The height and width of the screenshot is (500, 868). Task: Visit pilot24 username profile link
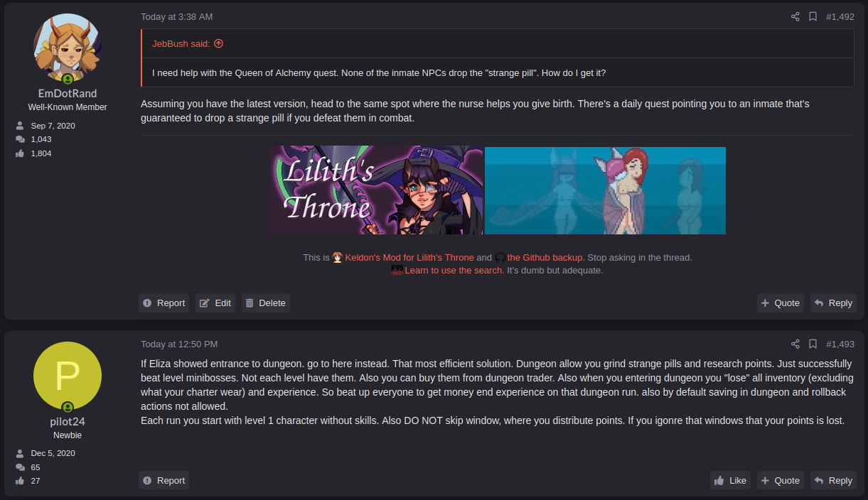68,422
